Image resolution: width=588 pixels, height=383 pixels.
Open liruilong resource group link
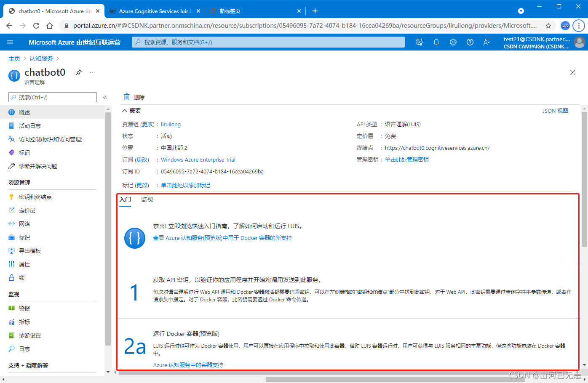tap(171, 124)
